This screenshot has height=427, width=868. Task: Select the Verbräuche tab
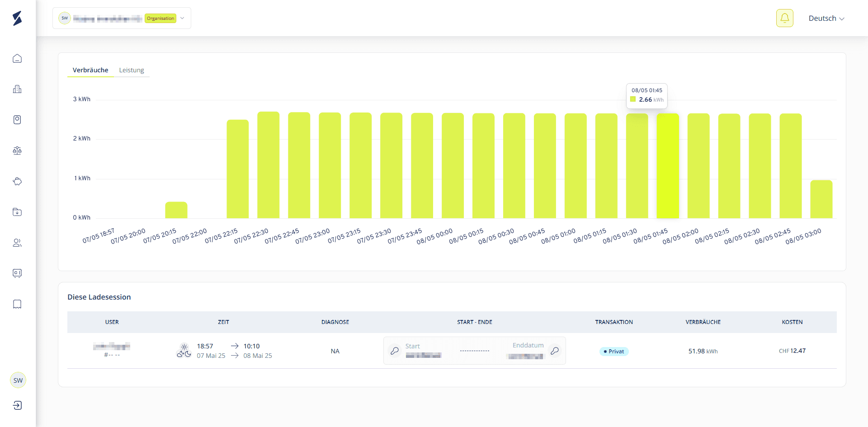(90, 70)
